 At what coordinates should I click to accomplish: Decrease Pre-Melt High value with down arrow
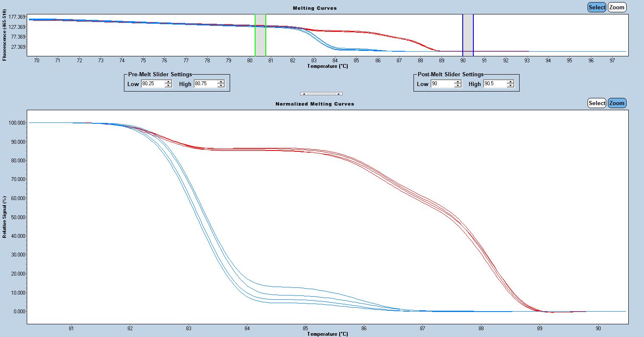coord(221,86)
